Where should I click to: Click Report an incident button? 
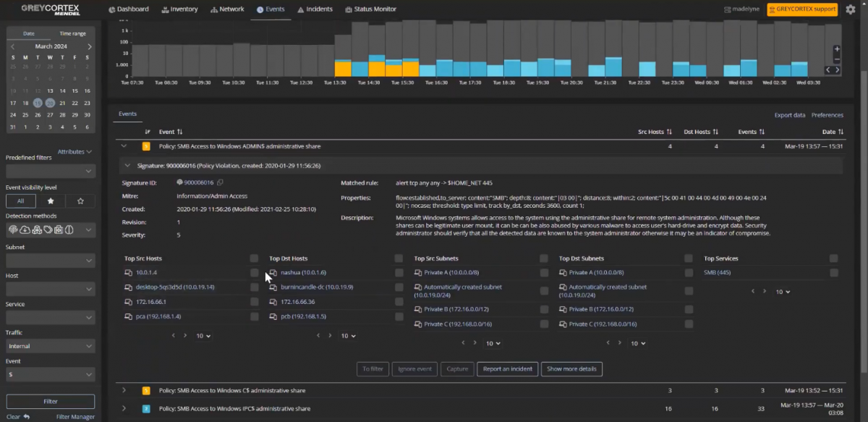(x=507, y=369)
